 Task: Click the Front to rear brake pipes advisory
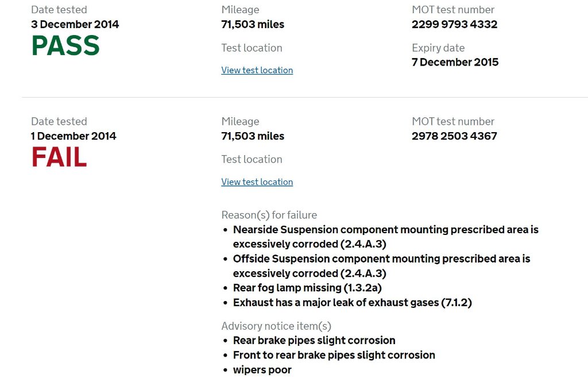pyautogui.click(x=334, y=355)
